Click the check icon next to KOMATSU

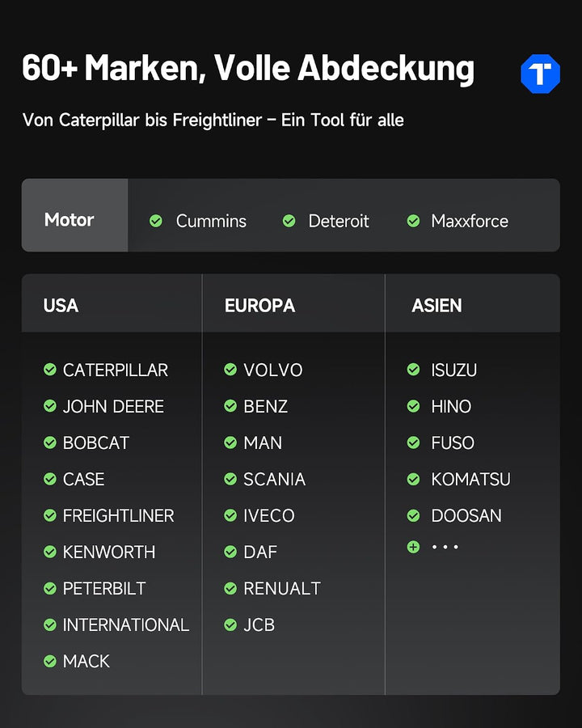(414, 479)
